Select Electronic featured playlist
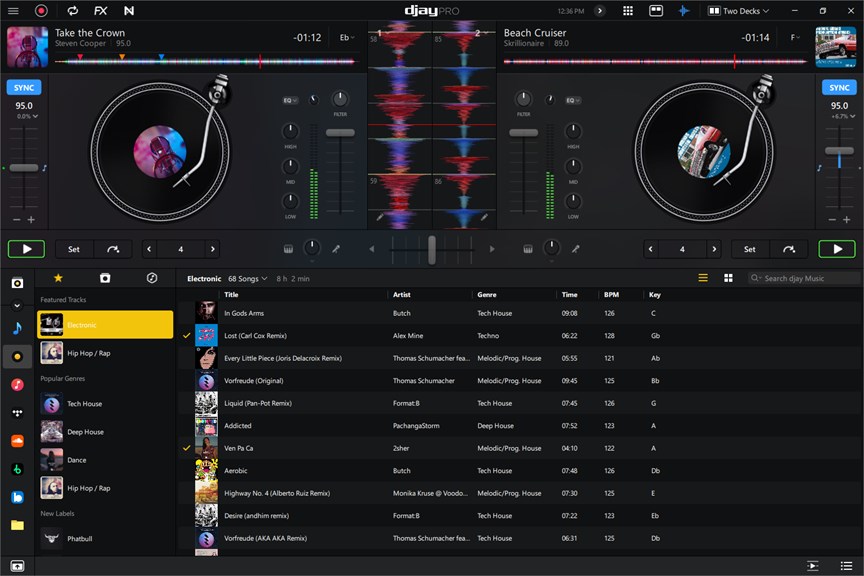The width and height of the screenshot is (864, 576). [x=105, y=324]
